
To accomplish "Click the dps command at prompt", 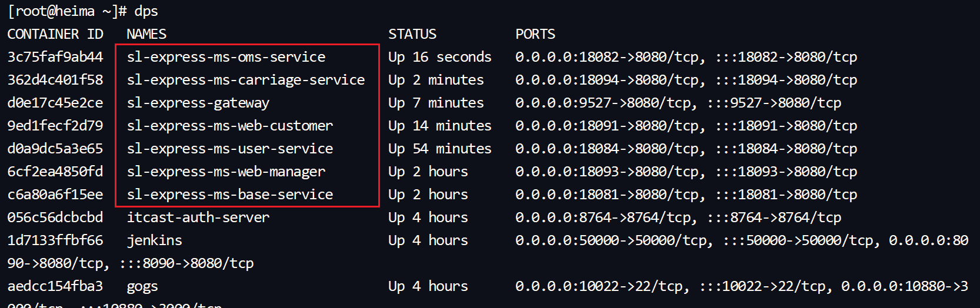I will point(146,11).
